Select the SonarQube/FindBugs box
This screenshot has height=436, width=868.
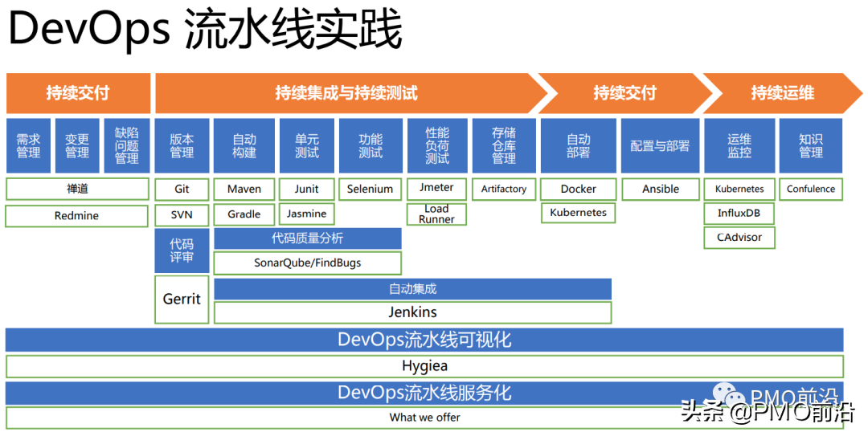point(308,263)
